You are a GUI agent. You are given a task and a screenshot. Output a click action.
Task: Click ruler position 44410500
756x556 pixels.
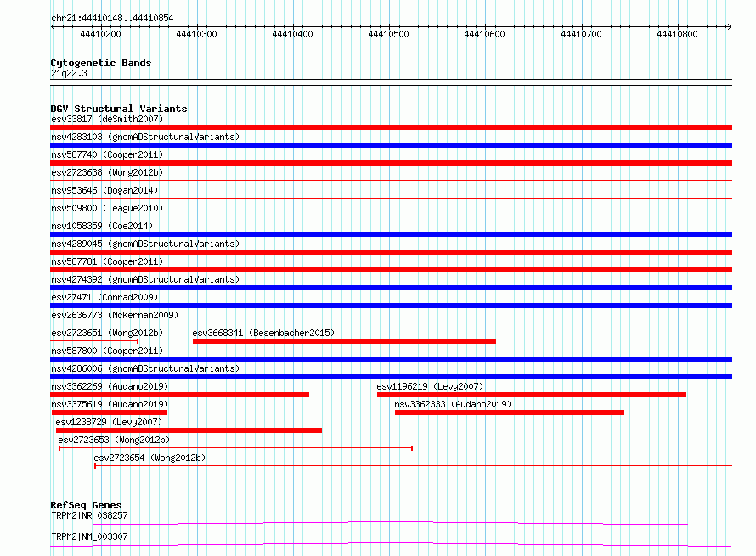pos(388,34)
